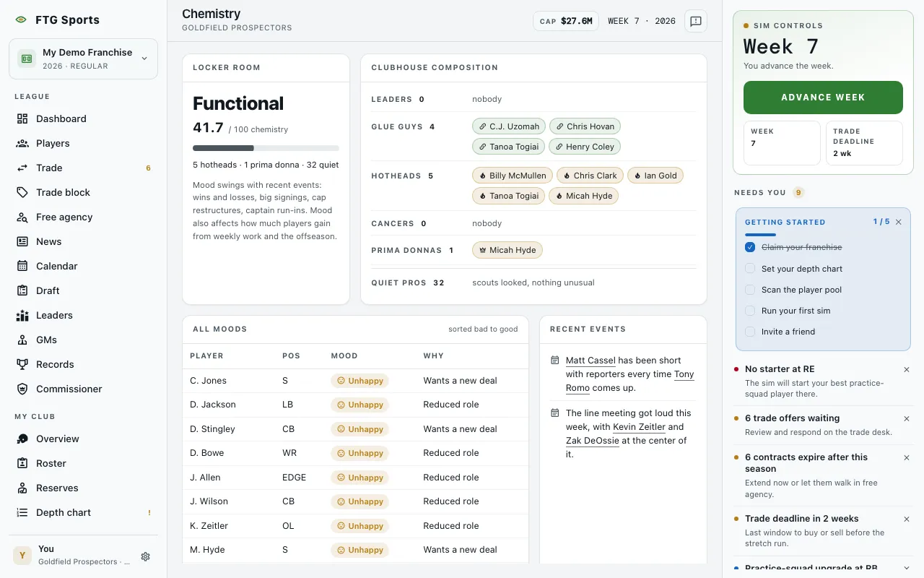Click the Free agency icon
924x578 pixels.
pos(22,217)
